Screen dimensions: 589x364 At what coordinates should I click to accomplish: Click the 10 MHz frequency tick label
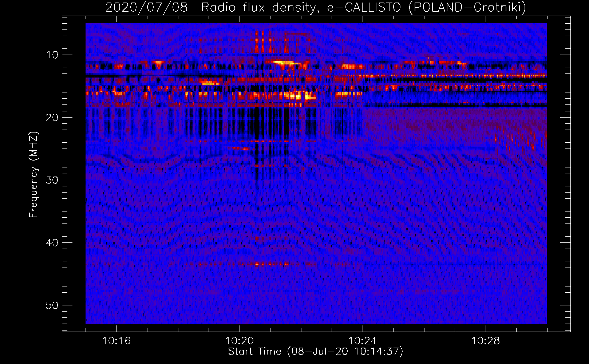click(52, 55)
